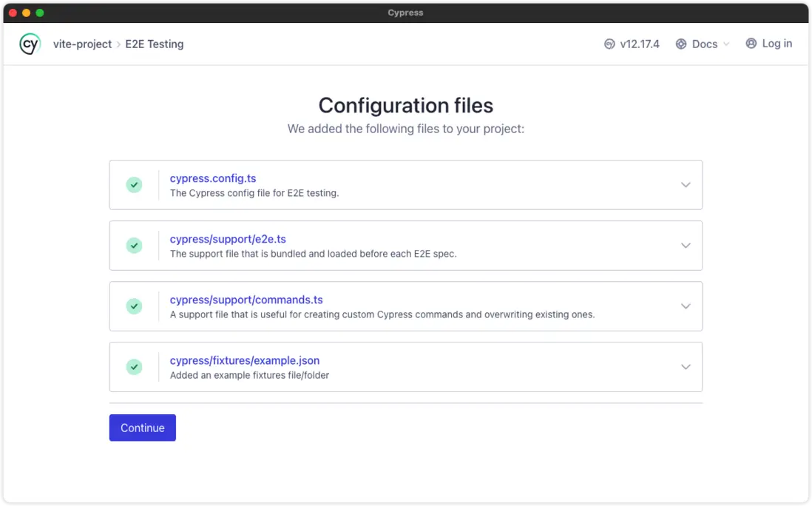This screenshot has height=506, width=812.
Task: Open the Docs dropdown menu
Action: (x=705, y=44)
